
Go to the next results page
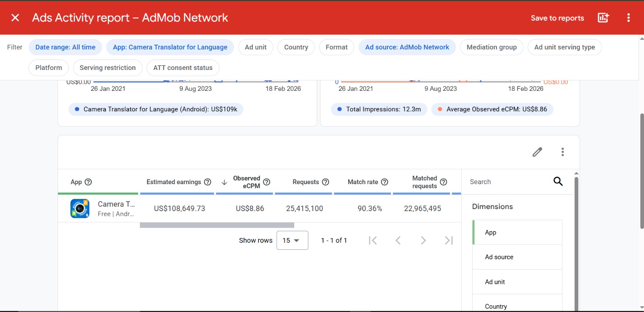(423, 240)
